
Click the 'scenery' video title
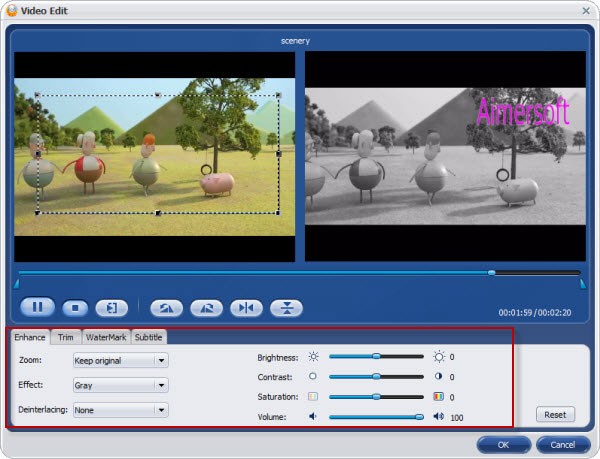click(295, 41)
